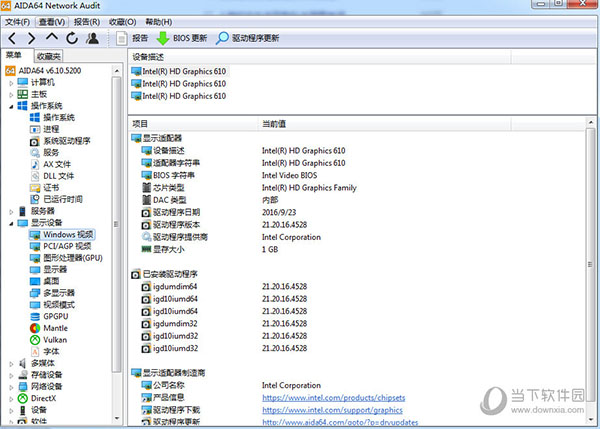This screenshot has height=429, width=600.
Task: Open 证书 in the tree
Action: tap(45, 188)
